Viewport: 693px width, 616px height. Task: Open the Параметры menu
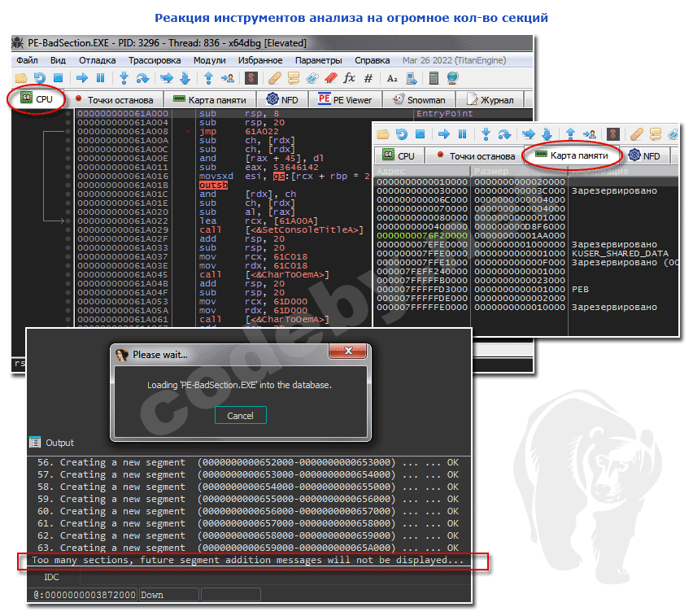point(319,60)
